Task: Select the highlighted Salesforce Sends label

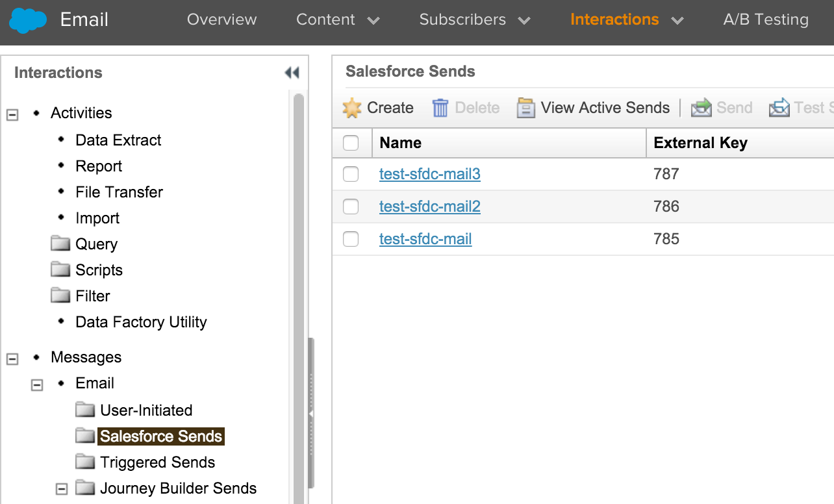Action: [161, 436]
